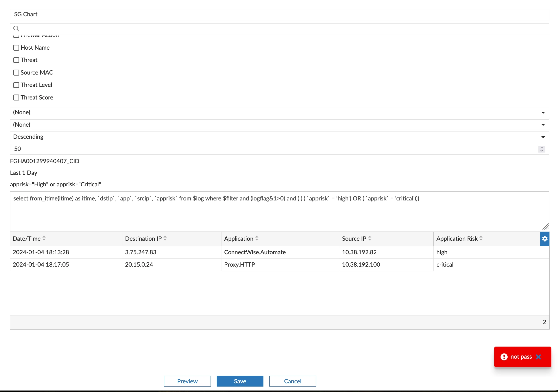Image resolution: width=558 pixels, height=392 pixels.
Task: Click destination IP 20.15.0.24
Action: coord(139,265)
